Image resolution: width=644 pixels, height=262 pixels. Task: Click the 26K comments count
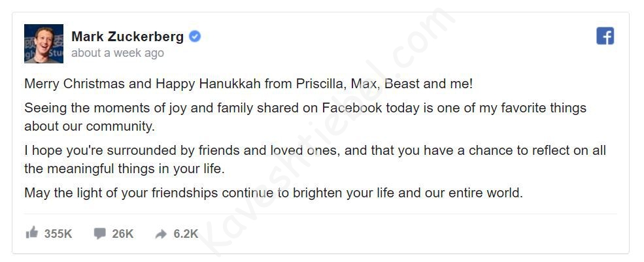click(122, 234)
